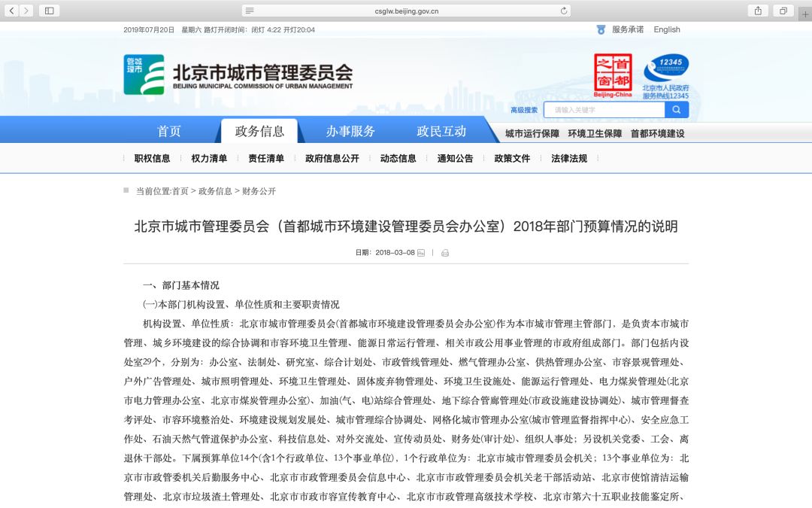Screen dimensions: 812x508
Task: Toggle the Safari sidebar button
Action: pyautogui.click(x=49, y=11)
